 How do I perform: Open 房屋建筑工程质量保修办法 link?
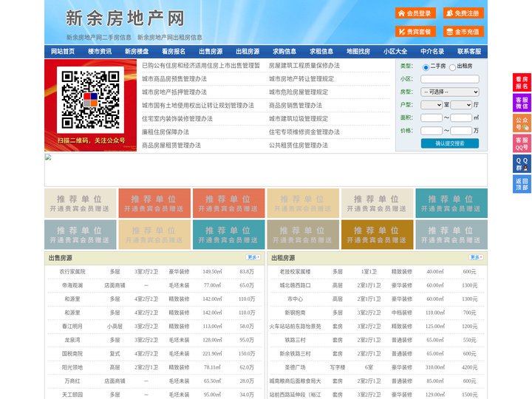coord(304,66)
